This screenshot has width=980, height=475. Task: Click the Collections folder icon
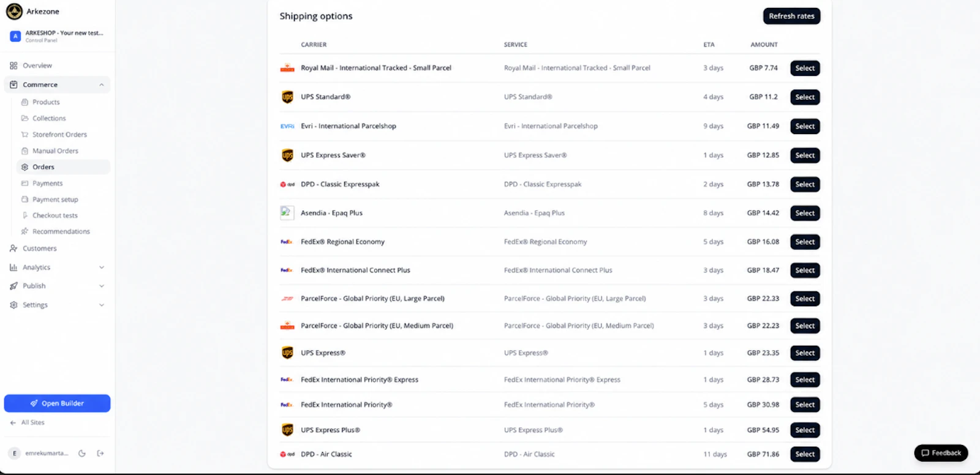pyautogui.click(x=25, y=118)
